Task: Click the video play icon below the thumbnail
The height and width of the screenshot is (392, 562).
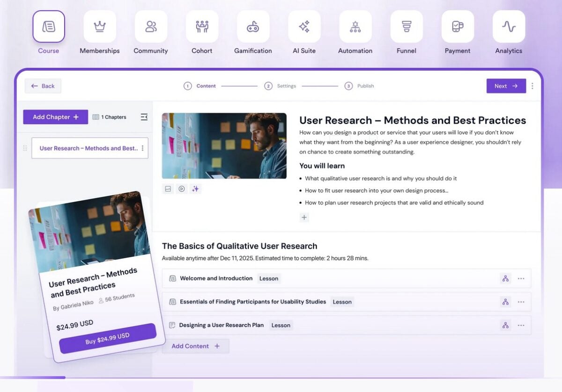Action: (x=182, y=189)
